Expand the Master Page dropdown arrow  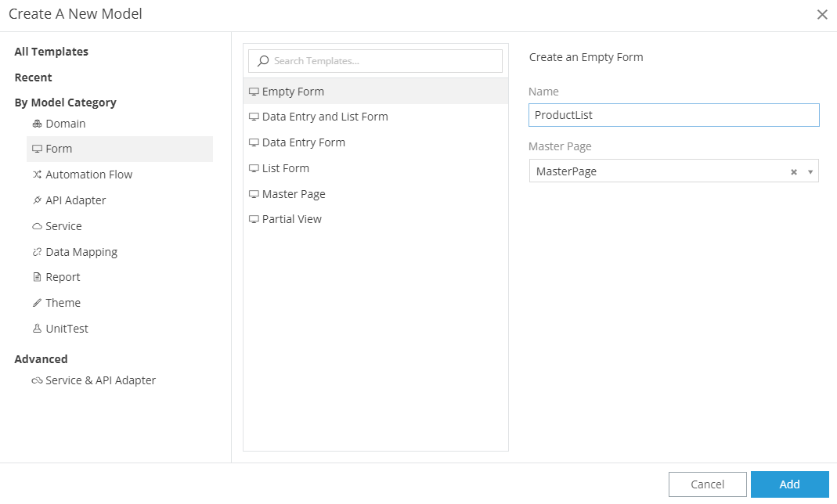tap(810, 172)
